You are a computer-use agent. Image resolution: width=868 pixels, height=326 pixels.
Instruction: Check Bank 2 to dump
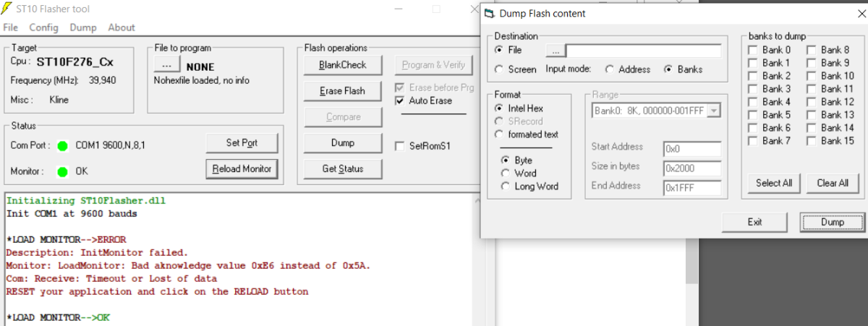(752, 76)
